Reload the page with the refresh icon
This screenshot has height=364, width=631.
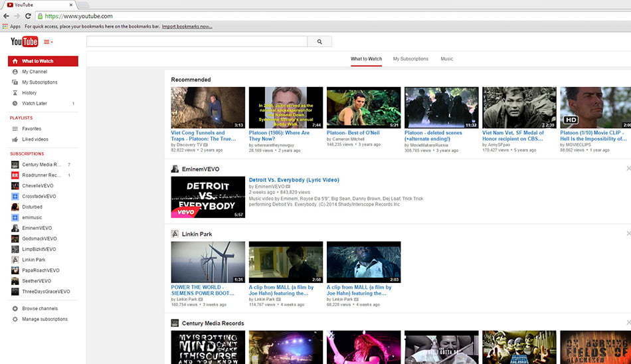pos(28,16)
